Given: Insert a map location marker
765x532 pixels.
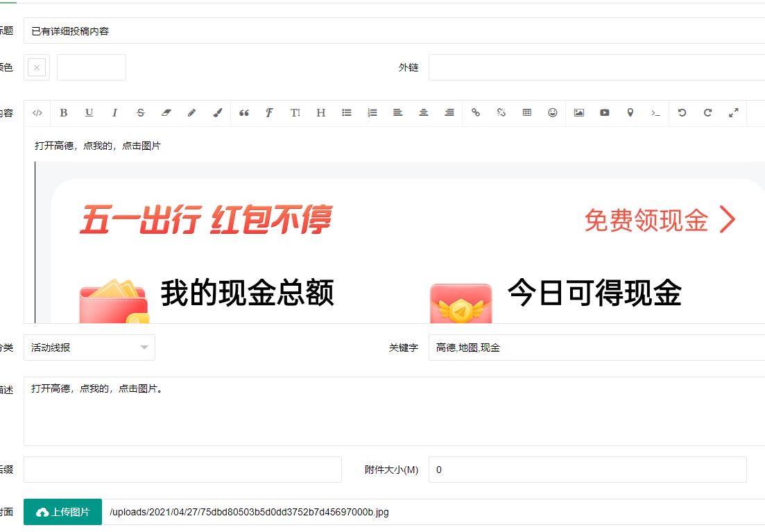Looking at the screenshot, I should (x=630, y=112).
